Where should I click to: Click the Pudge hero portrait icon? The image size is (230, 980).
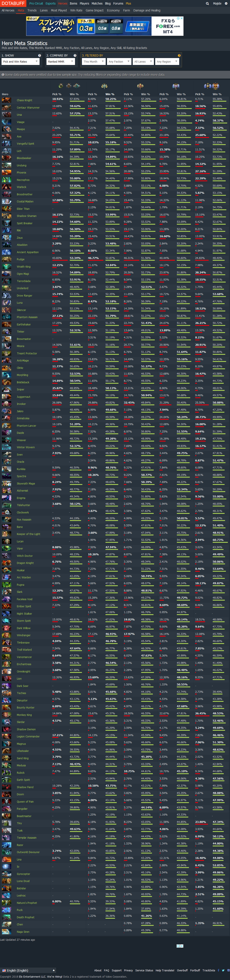pos(6,259)
